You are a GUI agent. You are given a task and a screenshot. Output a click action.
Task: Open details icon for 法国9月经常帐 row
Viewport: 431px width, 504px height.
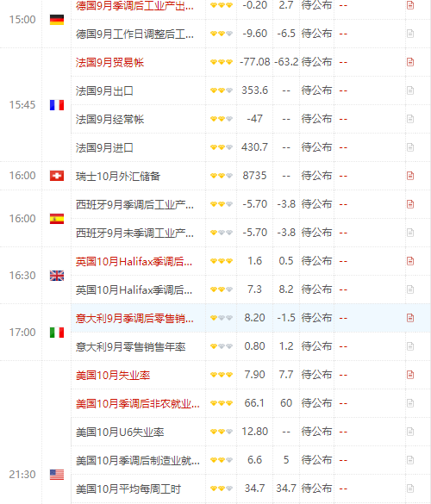click(x=410, y=119)
